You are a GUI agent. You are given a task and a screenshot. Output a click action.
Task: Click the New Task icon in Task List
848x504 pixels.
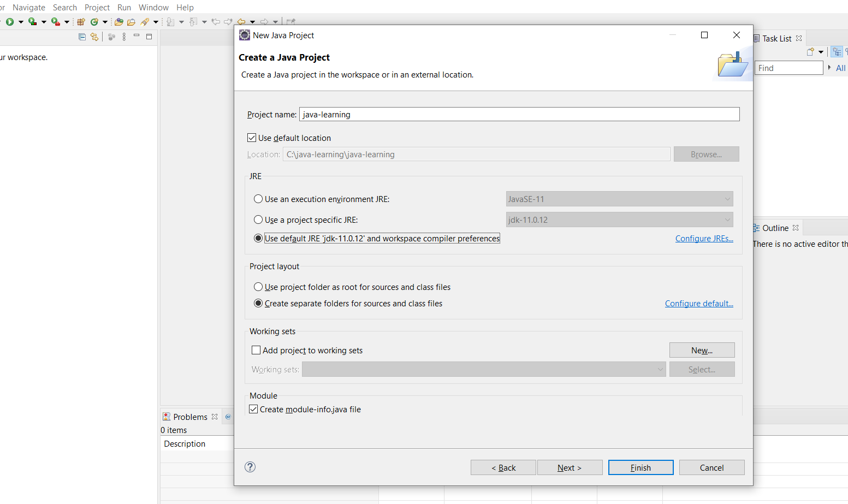pos(810,52)
